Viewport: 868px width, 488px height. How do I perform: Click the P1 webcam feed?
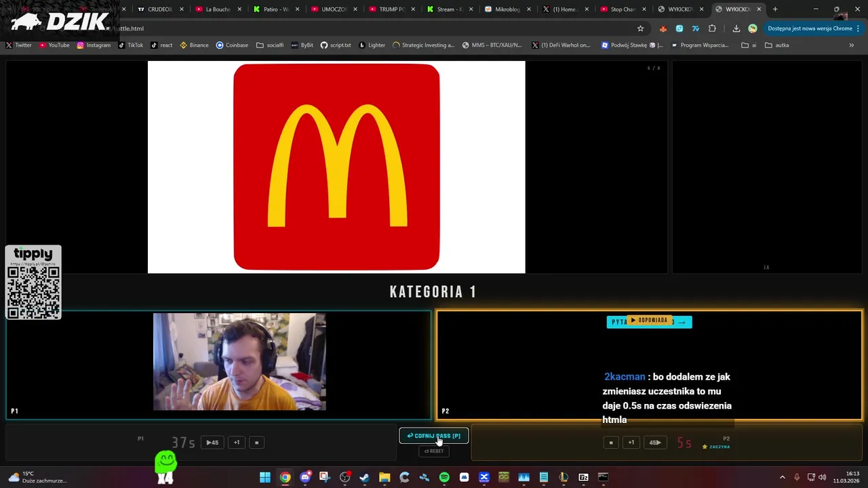coord(239,361)
